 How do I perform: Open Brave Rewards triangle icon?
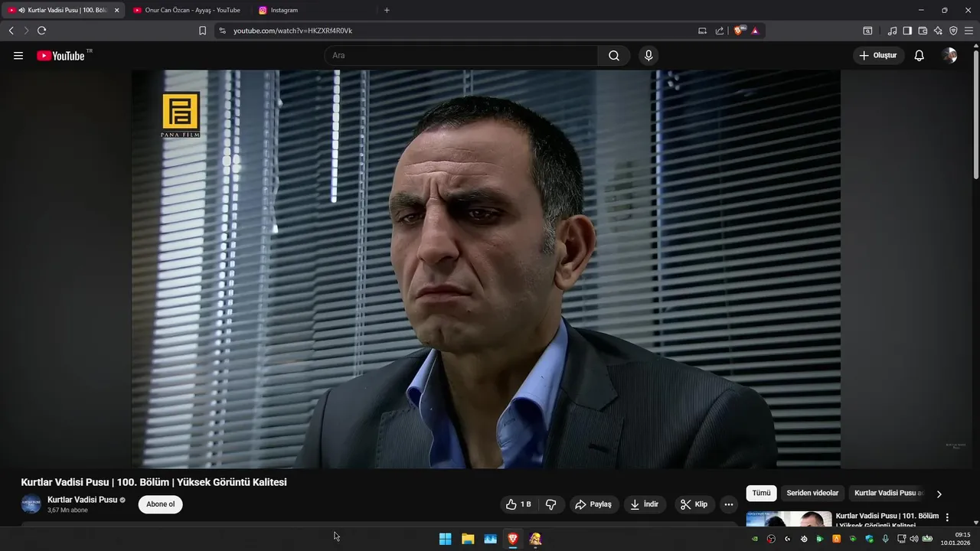click(x=755, y=31)
